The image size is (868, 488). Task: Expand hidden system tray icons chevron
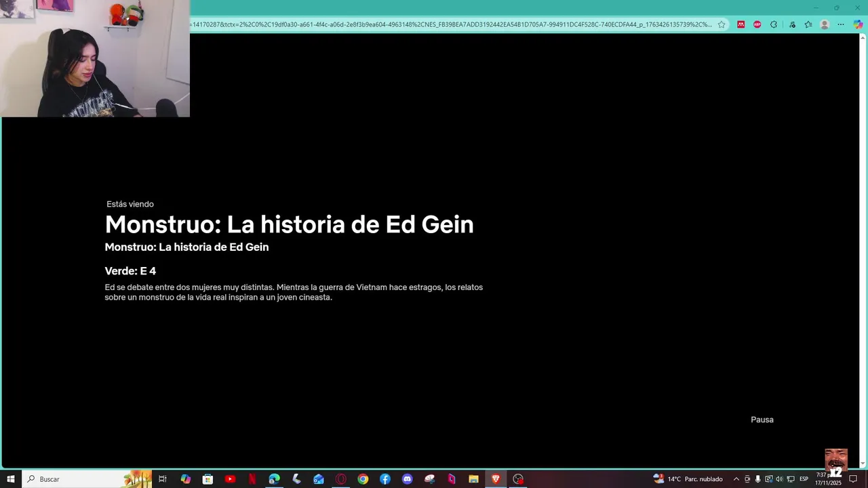[736, 479]
